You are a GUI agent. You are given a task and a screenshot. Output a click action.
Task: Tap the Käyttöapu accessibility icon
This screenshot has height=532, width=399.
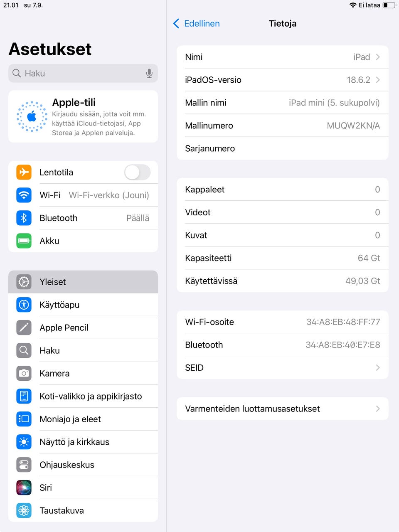coord(24,305)
